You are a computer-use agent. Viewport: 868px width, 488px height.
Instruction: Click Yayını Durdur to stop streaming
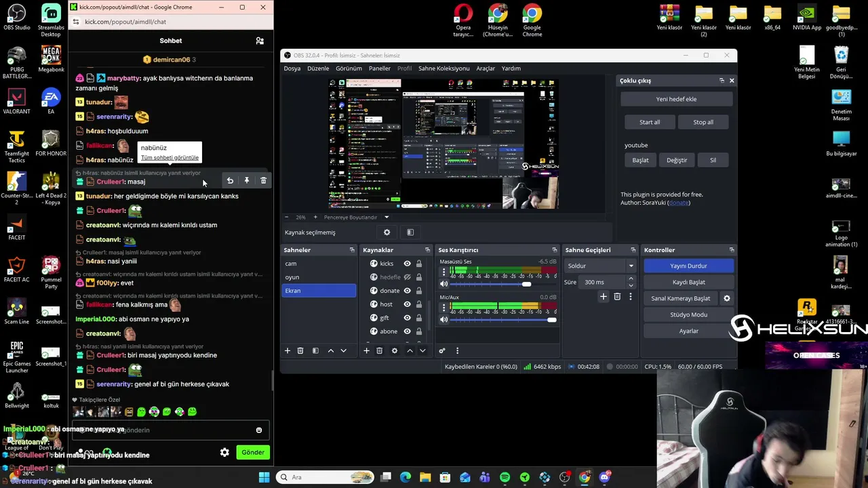[x=688, y=266]
